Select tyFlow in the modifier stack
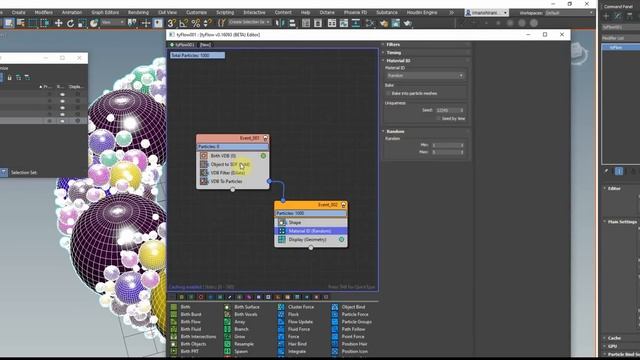The height and width of the screenshot is (360, 640). pos(621,48)
